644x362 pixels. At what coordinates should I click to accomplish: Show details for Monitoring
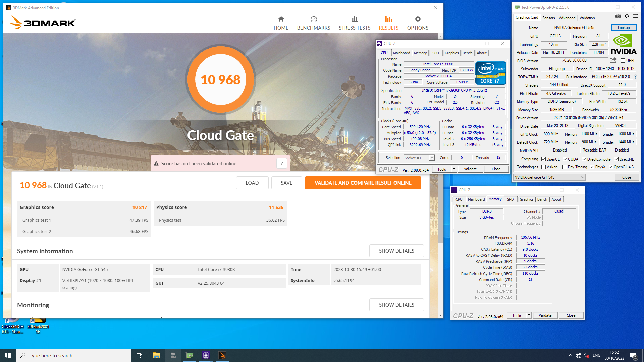click(x=396, y=305)
